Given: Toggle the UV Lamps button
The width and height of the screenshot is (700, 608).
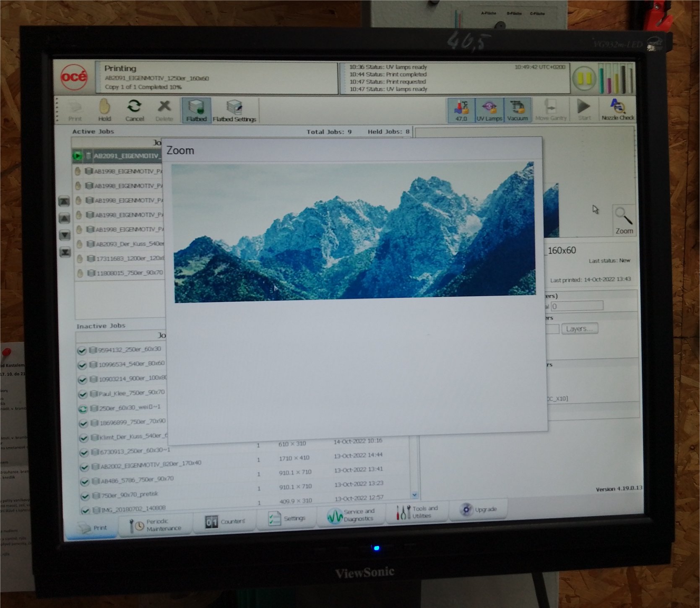Looking at the screenshot, I should tap(489, 110).
